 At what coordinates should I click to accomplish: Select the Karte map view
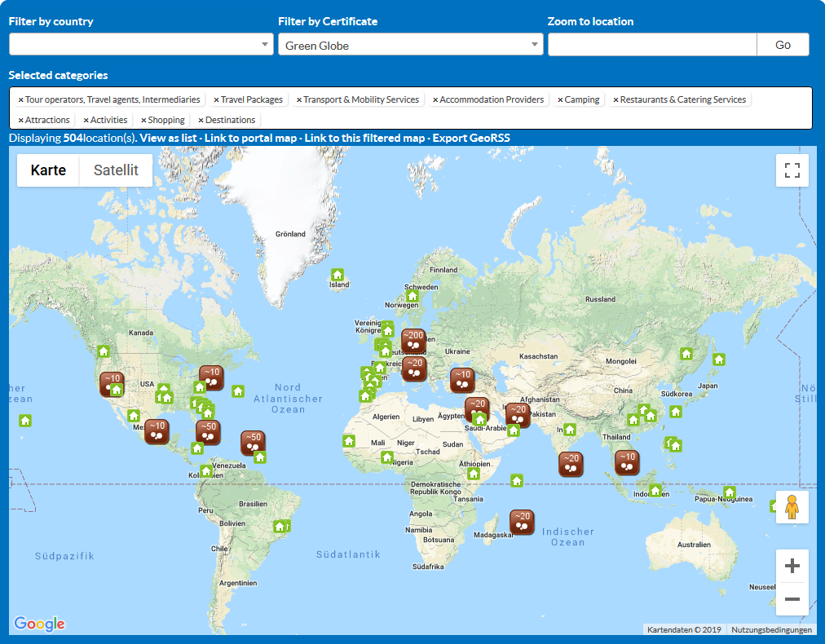(48, 170)
